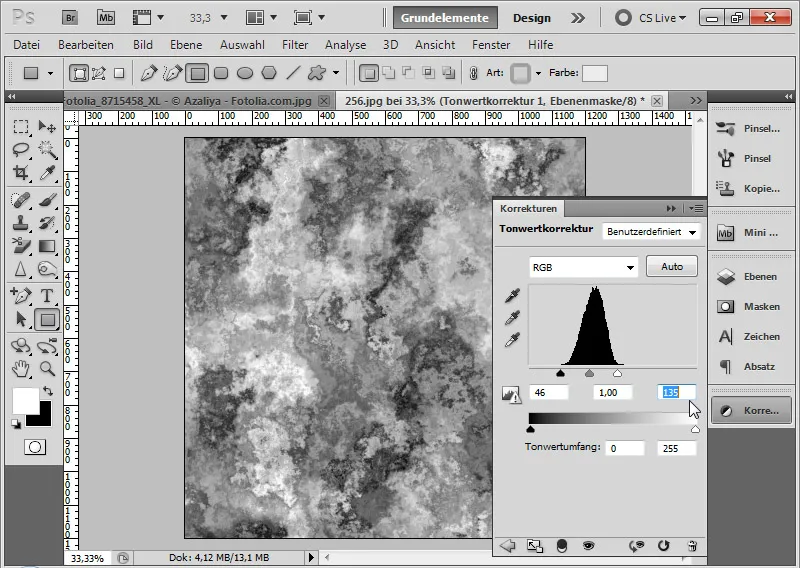The width and height of the screenshot is (800, 568).
Task: Open the Ebene menu
Action: point(186,45)
